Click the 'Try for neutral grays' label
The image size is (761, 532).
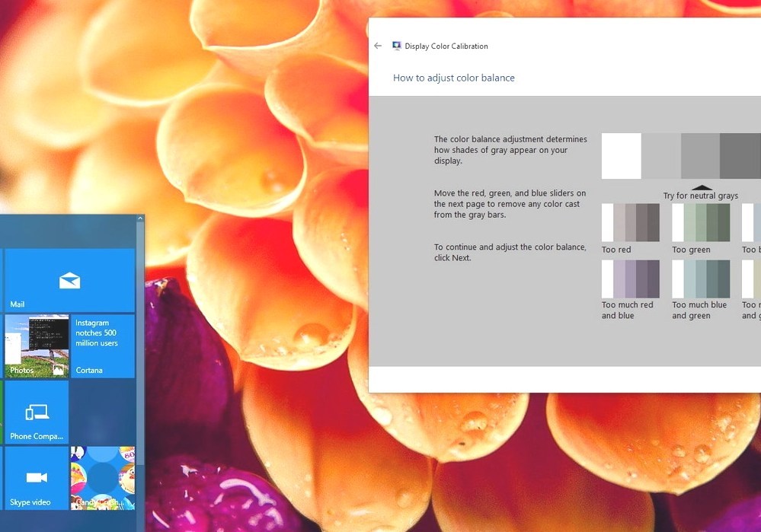click(700, 195)
